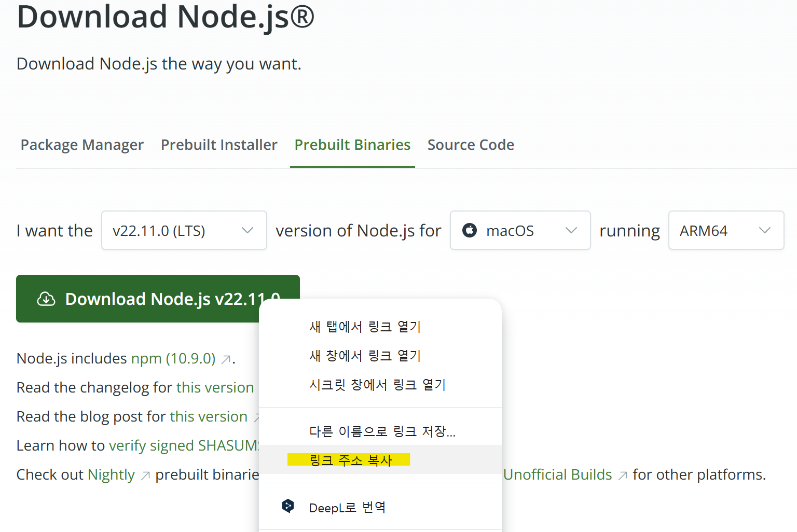Select '시크릿 창에서 링크 열기' menu item
797x532 pixels.
coord(377,385)
